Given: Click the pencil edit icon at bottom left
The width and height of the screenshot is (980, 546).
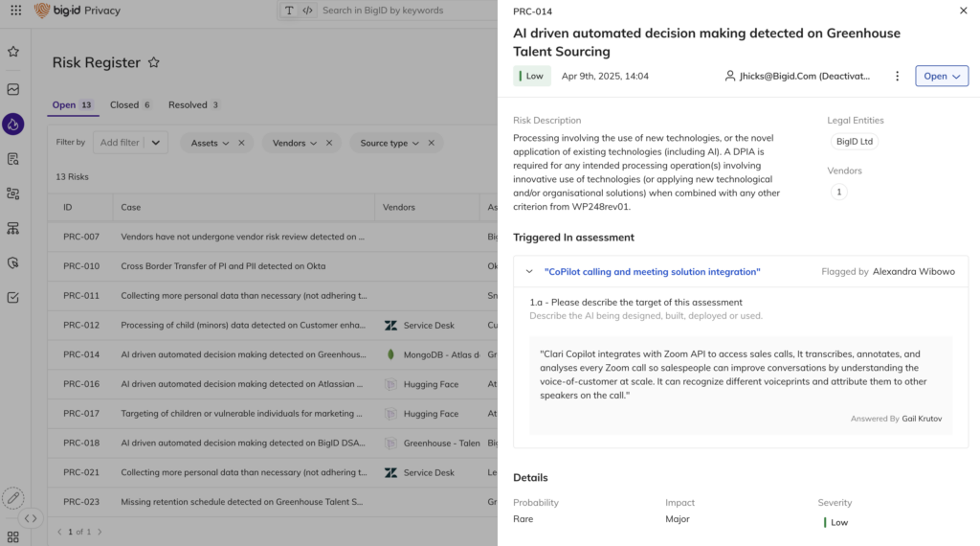Looking at the screenshot, I should pos(12,497).
